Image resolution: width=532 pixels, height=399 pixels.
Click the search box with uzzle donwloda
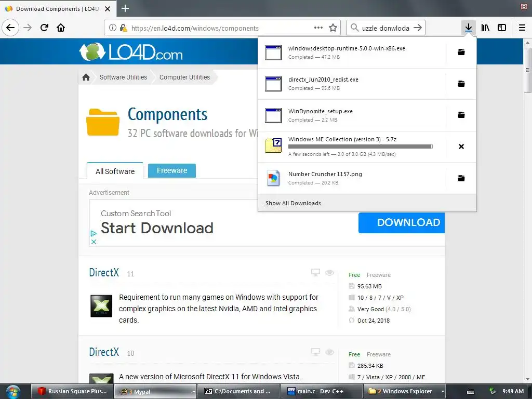tap(386, 28)
